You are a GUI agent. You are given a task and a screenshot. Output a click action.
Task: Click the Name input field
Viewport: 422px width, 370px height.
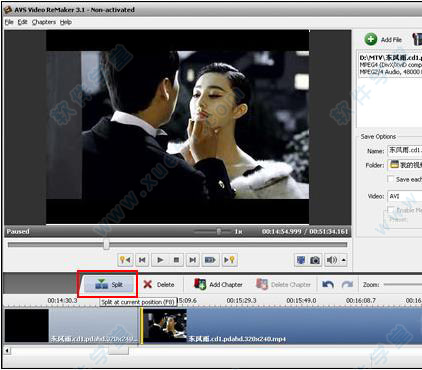(x=405, y=150)
